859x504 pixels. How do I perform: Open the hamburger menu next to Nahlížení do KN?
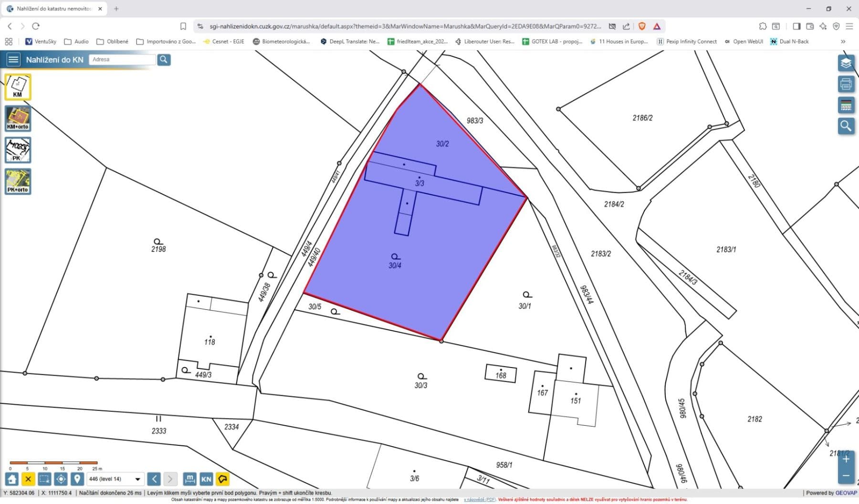pyautogui.click(x=13, y=59)
